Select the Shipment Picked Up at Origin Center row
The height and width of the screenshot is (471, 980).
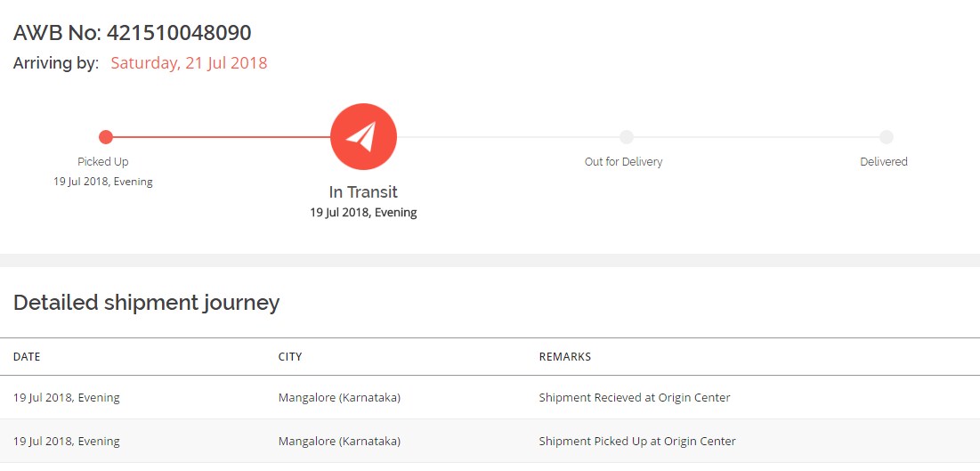tap(490, 441)
